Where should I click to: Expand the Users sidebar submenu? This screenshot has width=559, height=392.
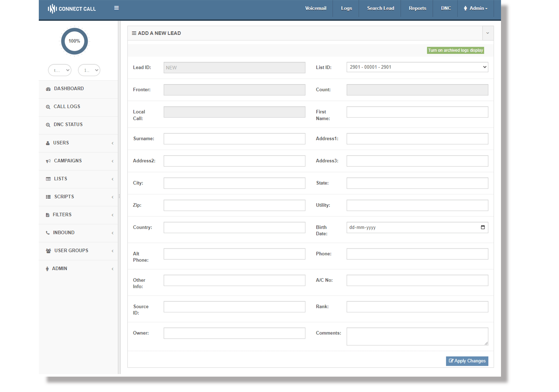(x=112, y=143)
